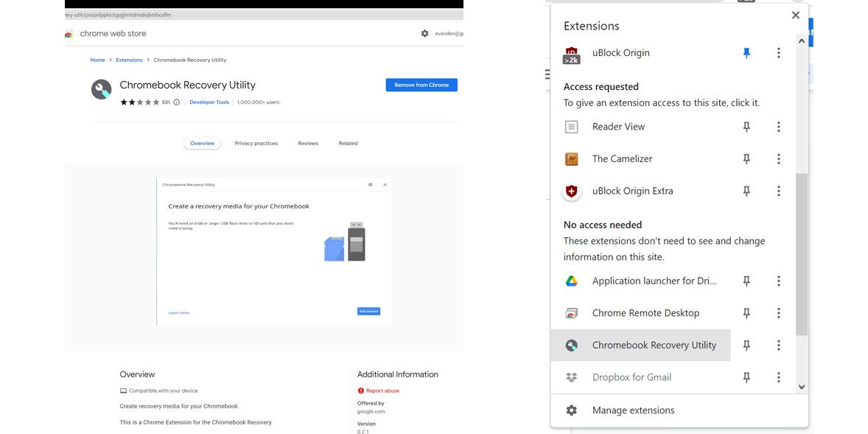Viewport: 868px width, 434px height.
Task: Click the Chromebook Recovery Utility wrench logo
Action: 101,89
